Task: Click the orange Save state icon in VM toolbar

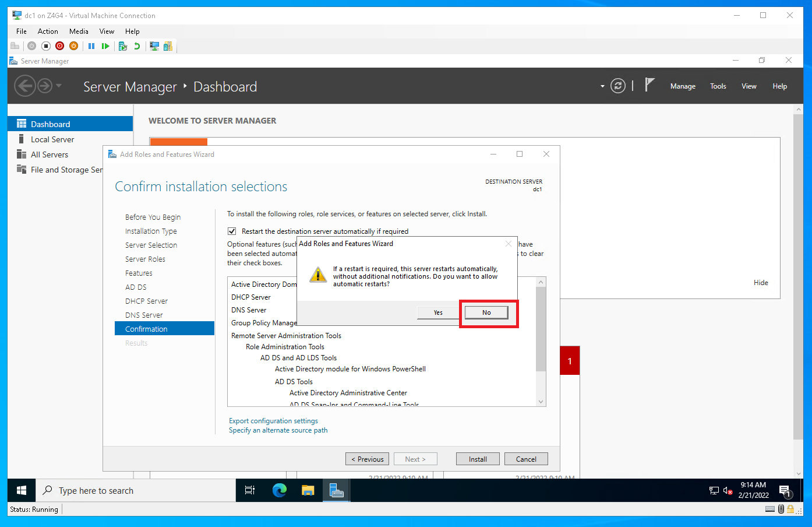Action: [73, 46]
